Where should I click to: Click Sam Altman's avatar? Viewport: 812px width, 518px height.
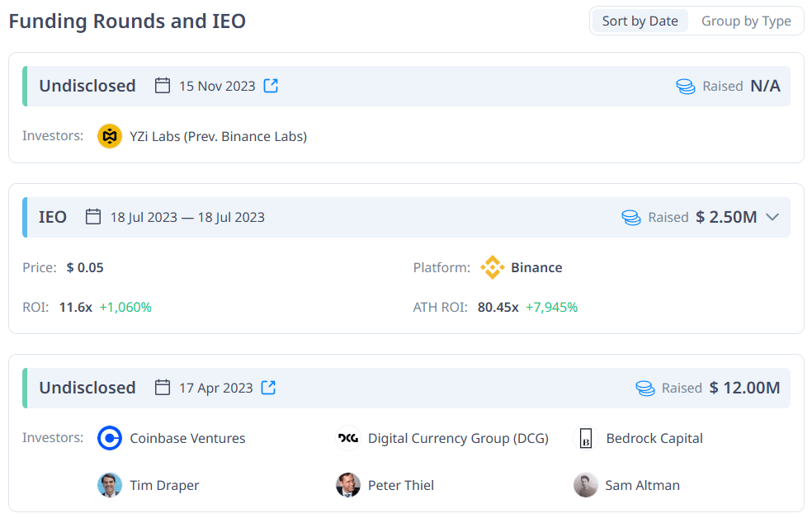pyautogui.click(x=586, y=485)
